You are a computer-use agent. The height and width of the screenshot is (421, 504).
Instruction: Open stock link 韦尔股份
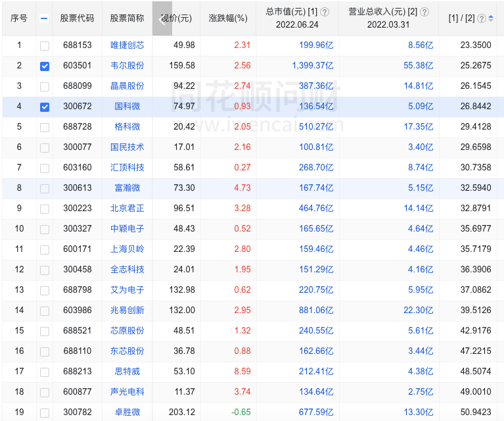click(127, 65)
